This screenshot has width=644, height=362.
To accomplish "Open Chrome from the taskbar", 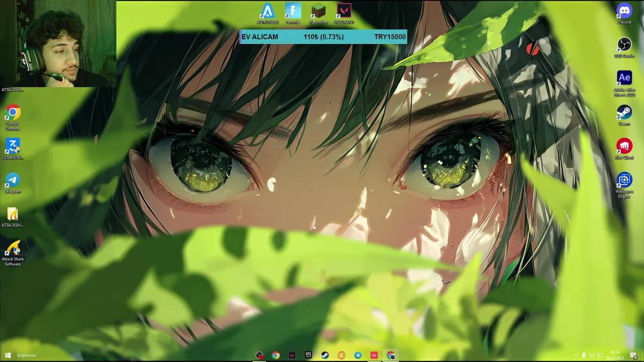I will click(x=276, y=355).
